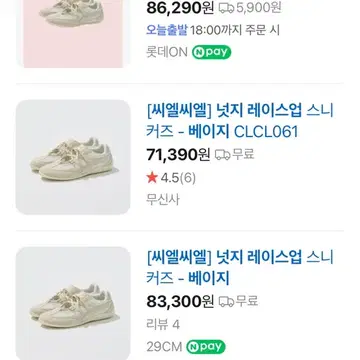Open the 무신사 seller name

[163, 199]
